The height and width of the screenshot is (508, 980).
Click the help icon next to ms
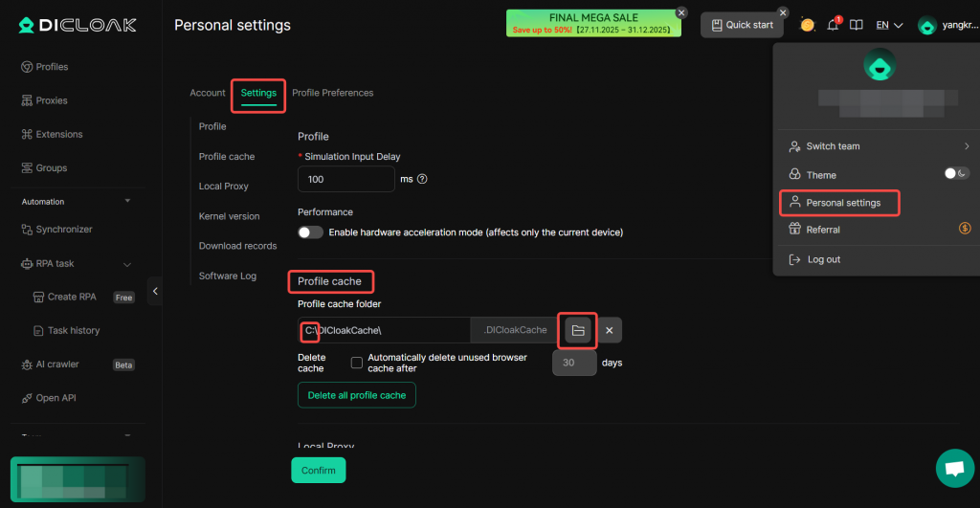coord(422,179)
